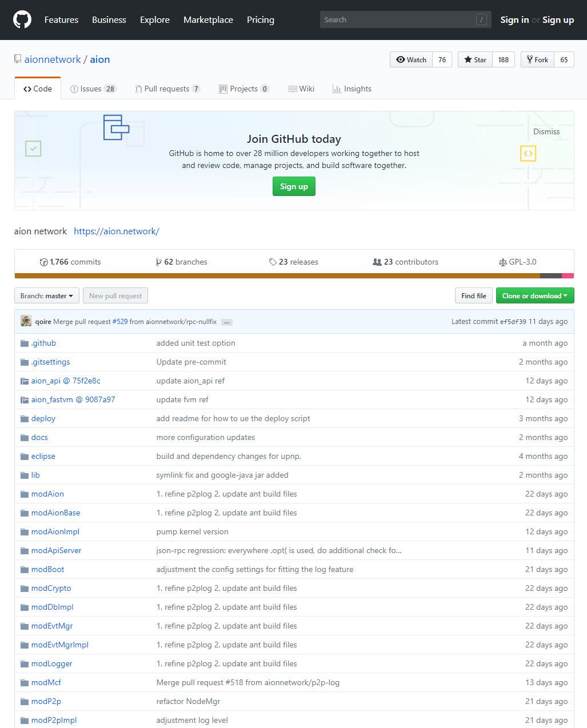Image resolution: width=587 pixels, height=728 pixels.
Task: Open the #529 pull request link
Action: (120, 322)
